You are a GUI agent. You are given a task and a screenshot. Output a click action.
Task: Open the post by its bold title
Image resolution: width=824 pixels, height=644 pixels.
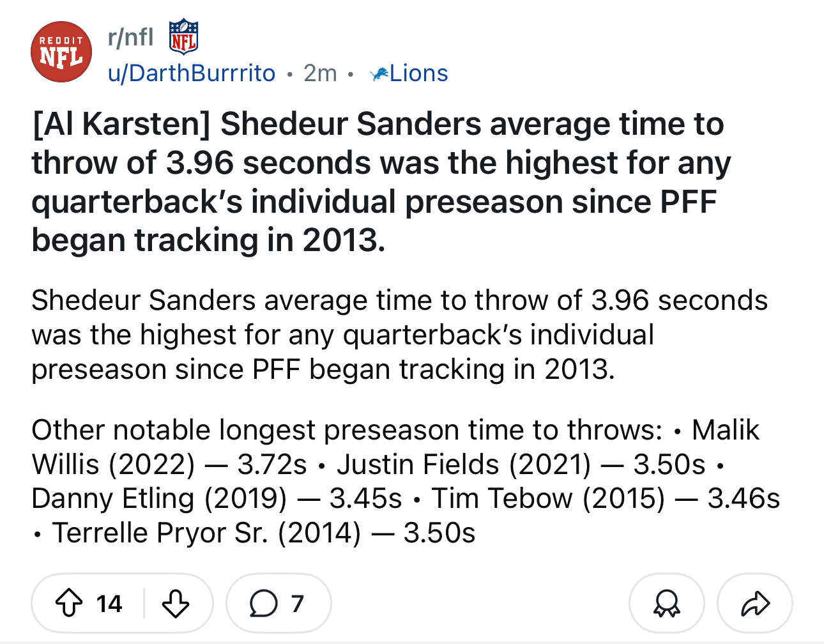[381, 182]
